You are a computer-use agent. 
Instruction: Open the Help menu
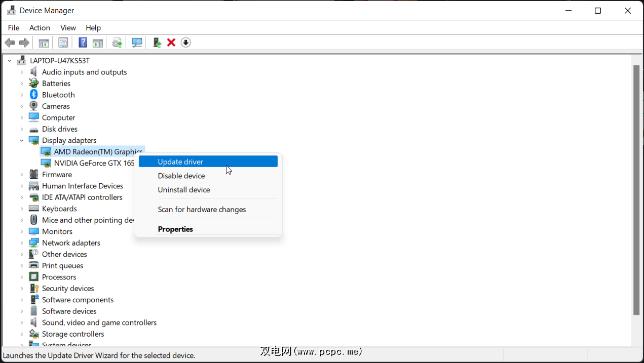[93, 28]
